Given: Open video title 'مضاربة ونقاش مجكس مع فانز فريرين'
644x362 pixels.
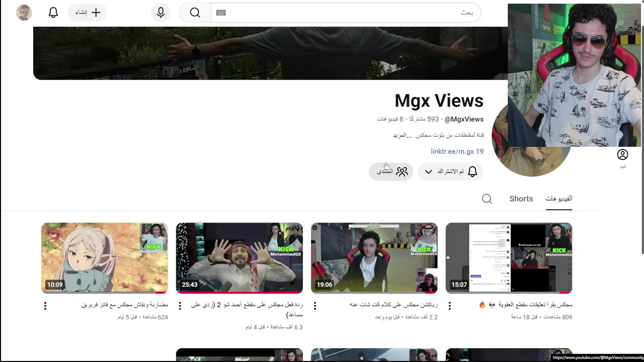Looking at the screenshot, I should (125, 305).
